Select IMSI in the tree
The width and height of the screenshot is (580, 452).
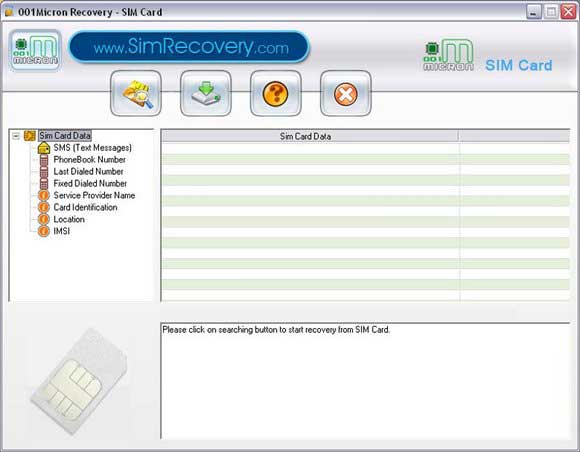(x=62, y=231)
